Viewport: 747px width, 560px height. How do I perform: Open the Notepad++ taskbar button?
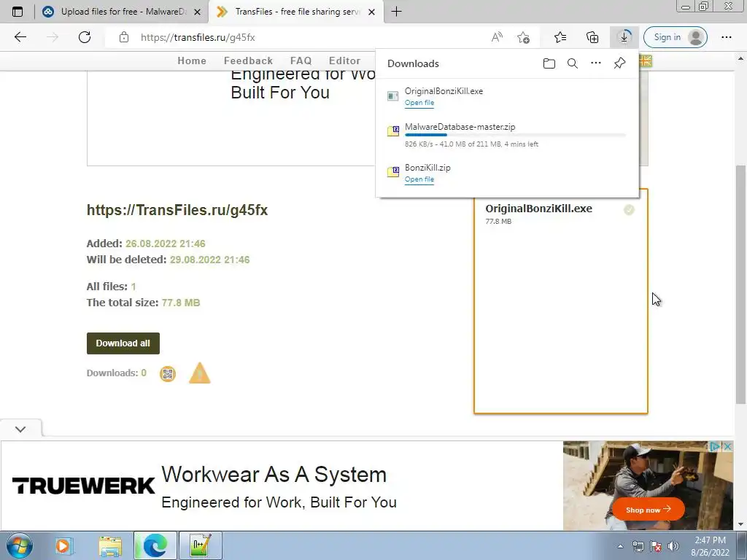pyautogui.click(x=201, y=545)
